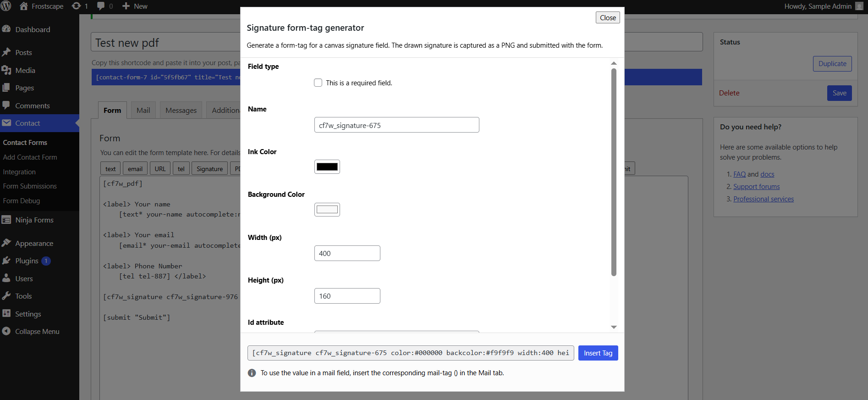The image size is (868, 400).
Task: Click the Comments sidebar icon
Action: (6, 105)
